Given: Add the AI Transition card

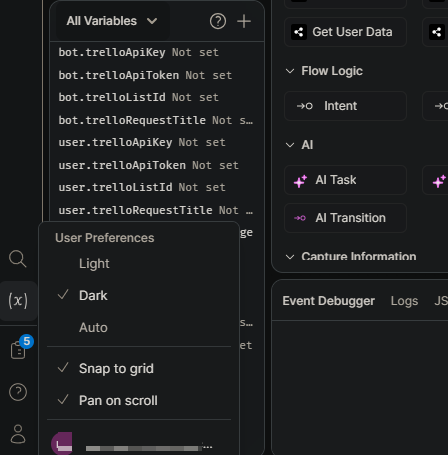Looking at the screenshot, I should tap(345, 218).
